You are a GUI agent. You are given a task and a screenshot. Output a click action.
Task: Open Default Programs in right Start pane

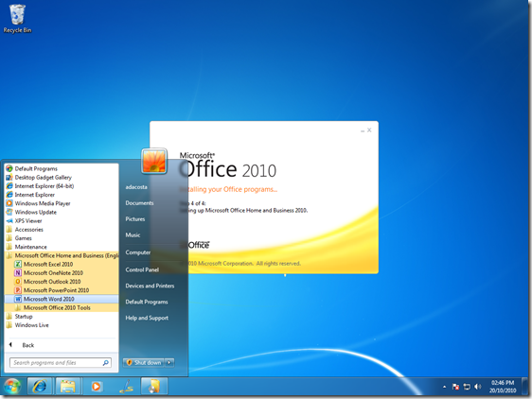pyautogui.click(x=147, y=302)
